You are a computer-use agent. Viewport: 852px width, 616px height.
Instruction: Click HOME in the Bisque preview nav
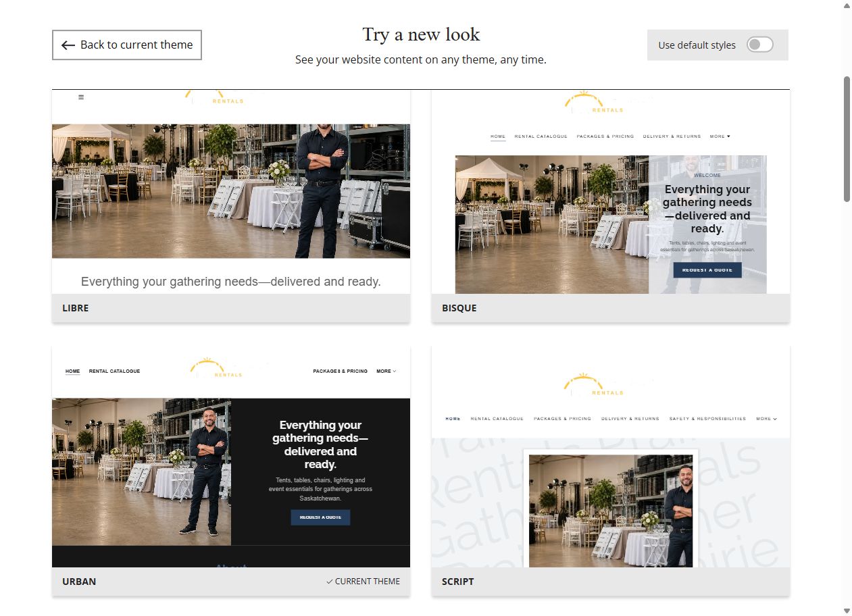[x=498, y=136]
